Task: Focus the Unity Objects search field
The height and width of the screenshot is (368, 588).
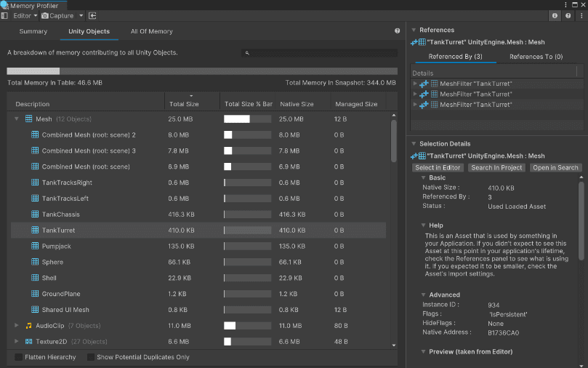Action: (x=320, y=53)
